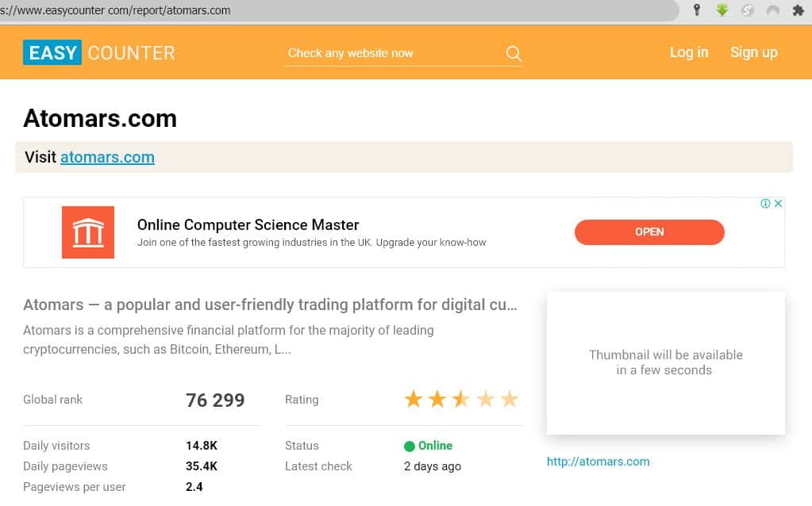Click the first rating star
Screen dimensions: 812x506
click(414, 399)
